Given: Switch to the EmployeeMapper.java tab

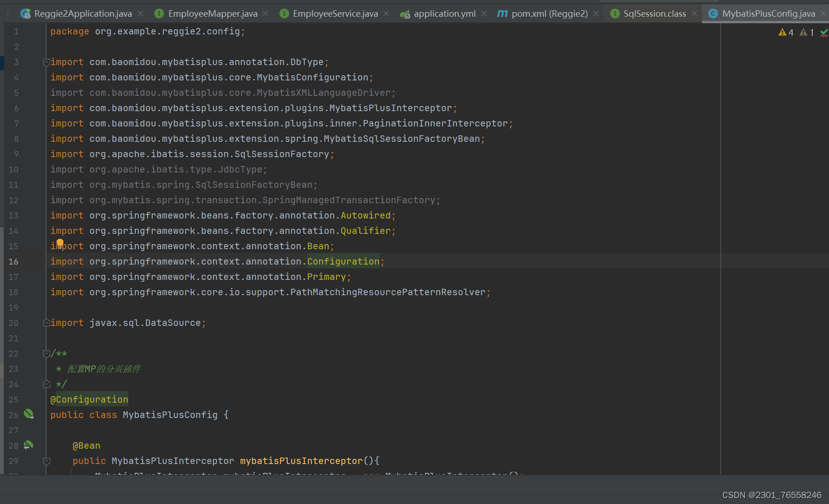Looking at the screenshot, I should [x=212, y=14].
